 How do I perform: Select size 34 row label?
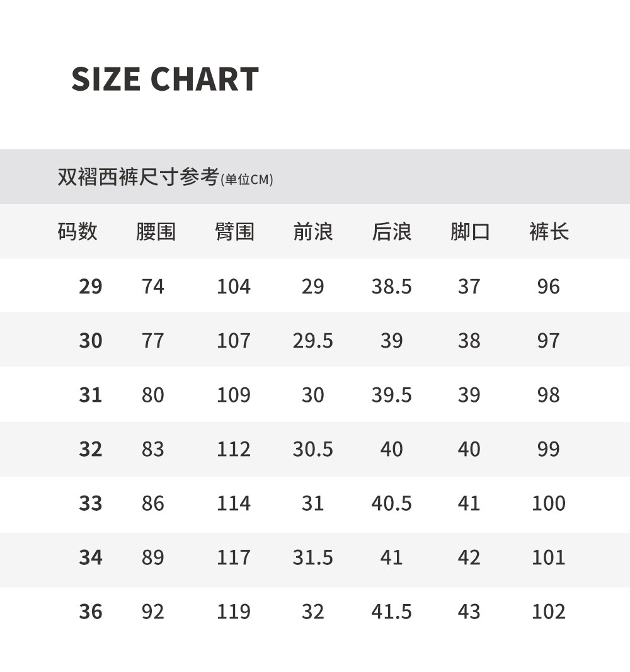tap(90, 557)
